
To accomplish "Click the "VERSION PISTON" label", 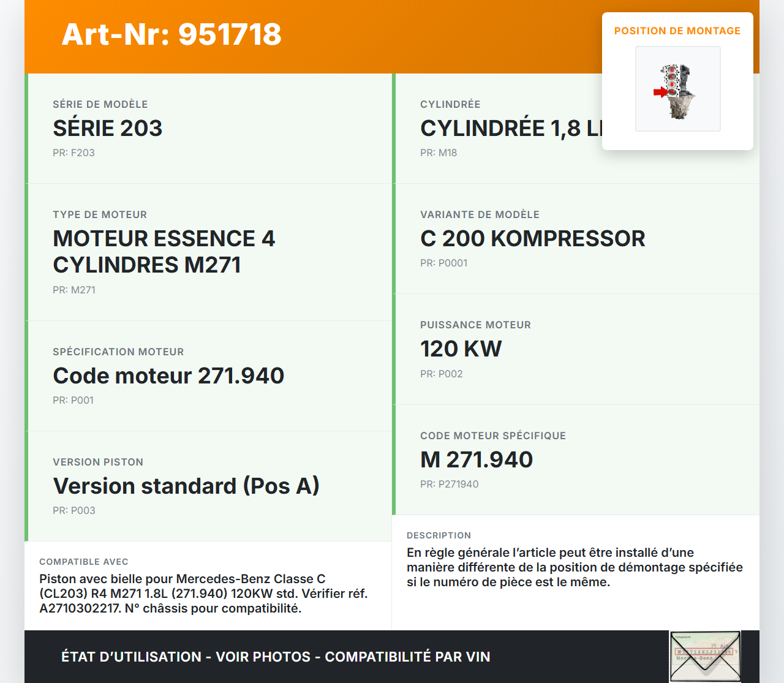I will pos(98,462).
